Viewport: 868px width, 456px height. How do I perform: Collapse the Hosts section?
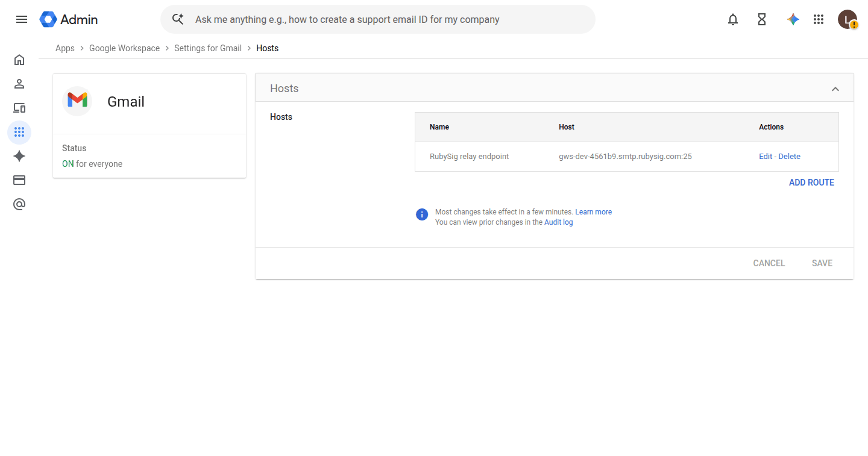click(835, 89)
